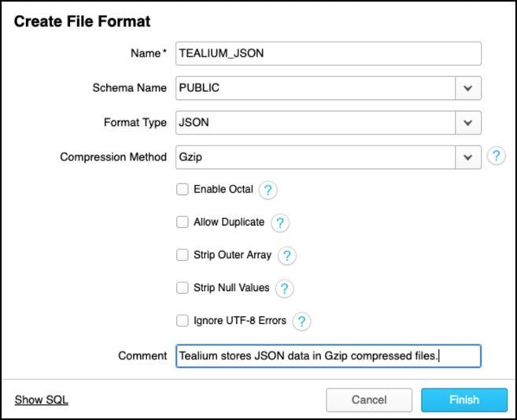
Task: Expand the Schema Name dropdown arrow
Action: pyautogui.click(x=468, y=88)
